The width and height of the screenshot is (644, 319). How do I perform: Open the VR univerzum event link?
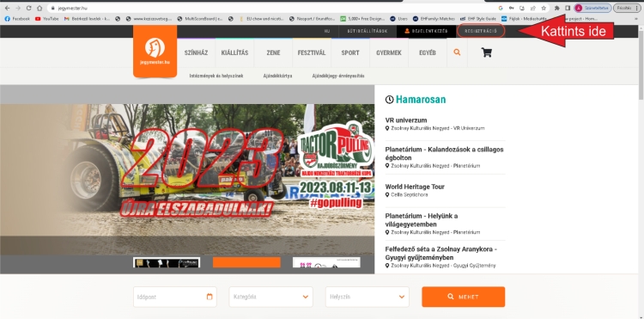406,120
